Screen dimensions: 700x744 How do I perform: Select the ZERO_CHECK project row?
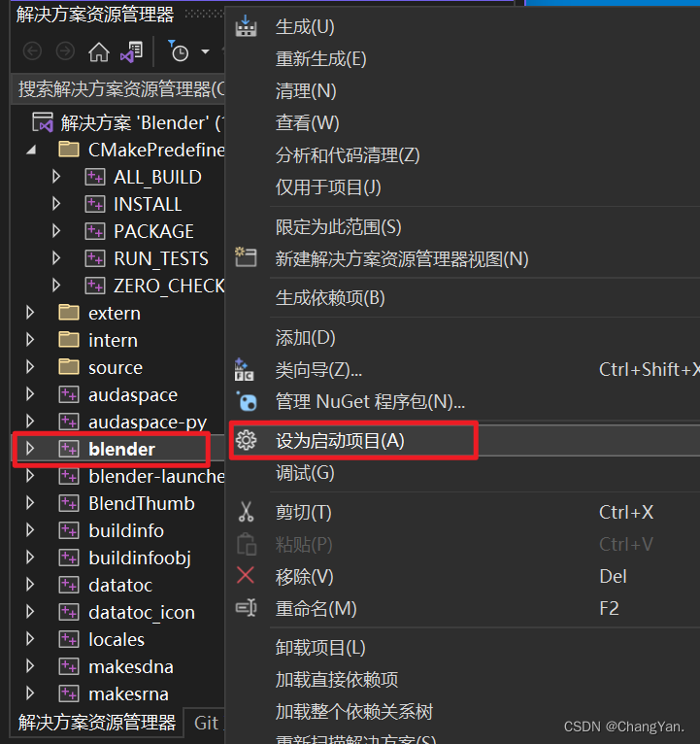pos(118,286)
